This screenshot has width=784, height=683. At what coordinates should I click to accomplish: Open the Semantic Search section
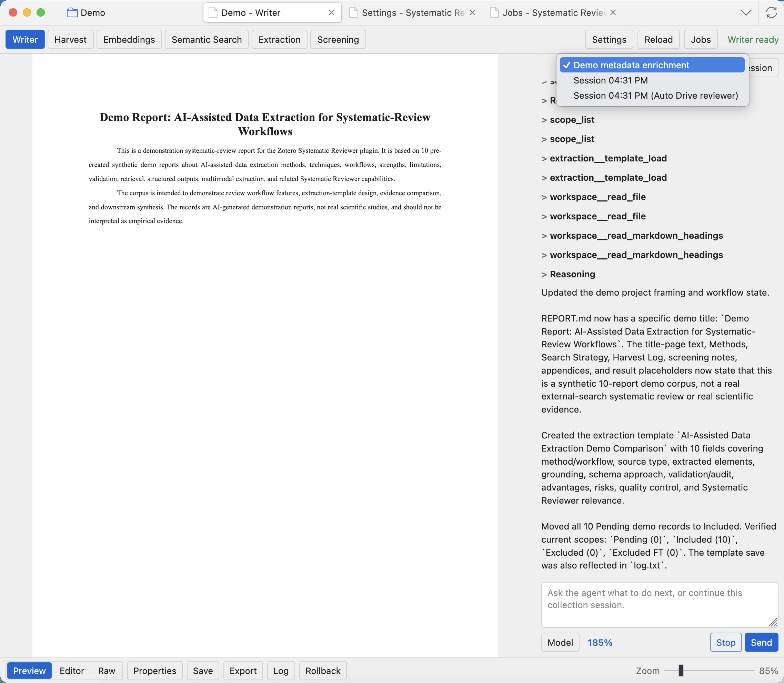[207, 40]
